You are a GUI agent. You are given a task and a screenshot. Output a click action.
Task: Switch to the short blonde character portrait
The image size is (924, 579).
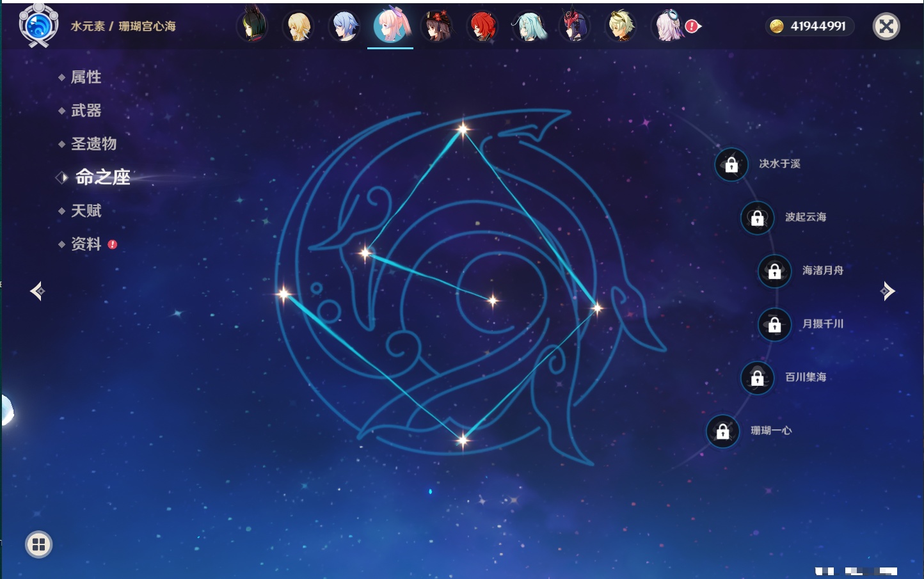[x=621, y=26]
